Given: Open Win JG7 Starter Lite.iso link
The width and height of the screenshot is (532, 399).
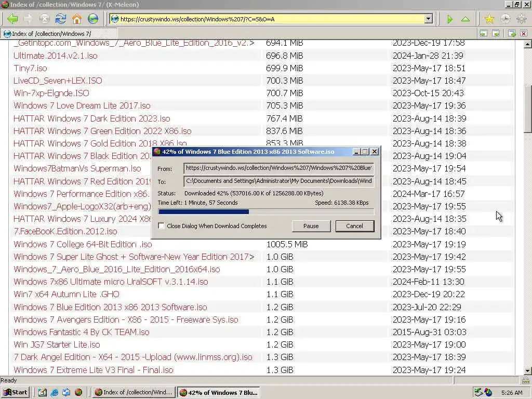Looking at the screenshot, I should point(57,345).
